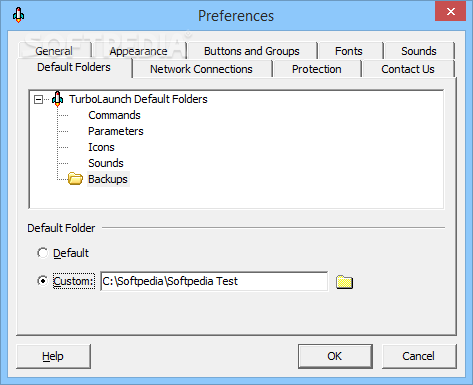Select the Parameters tree item
The height and width of the screenshot is (385, 473).
116,131
